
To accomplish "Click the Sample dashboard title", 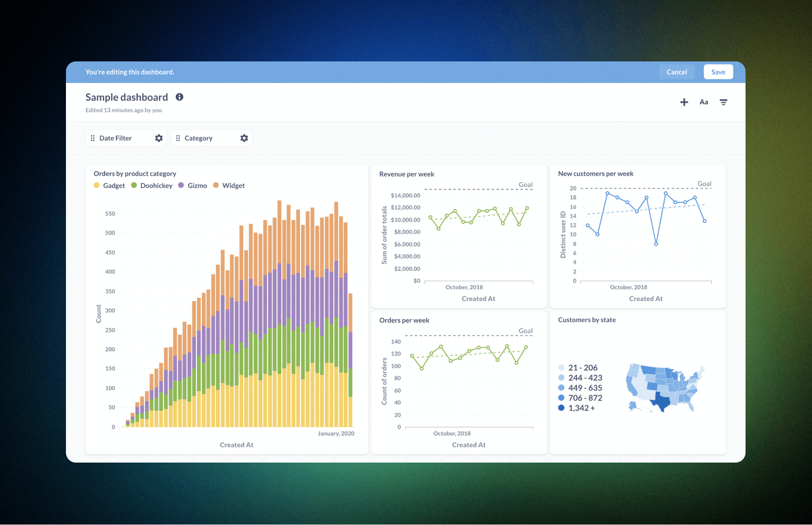I will 127,97.
